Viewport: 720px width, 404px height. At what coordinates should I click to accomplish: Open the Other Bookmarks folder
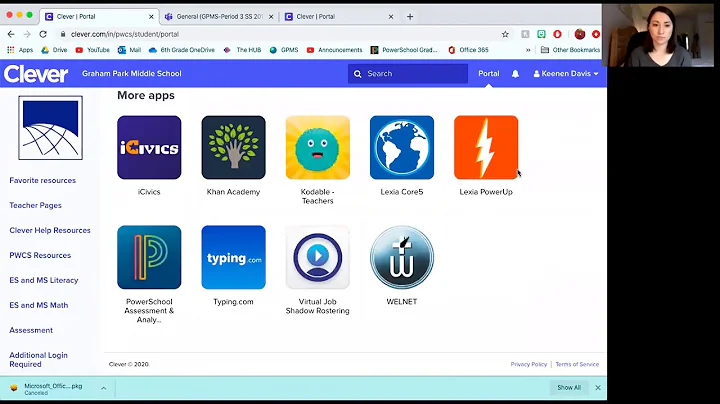[x=570, y=50]
